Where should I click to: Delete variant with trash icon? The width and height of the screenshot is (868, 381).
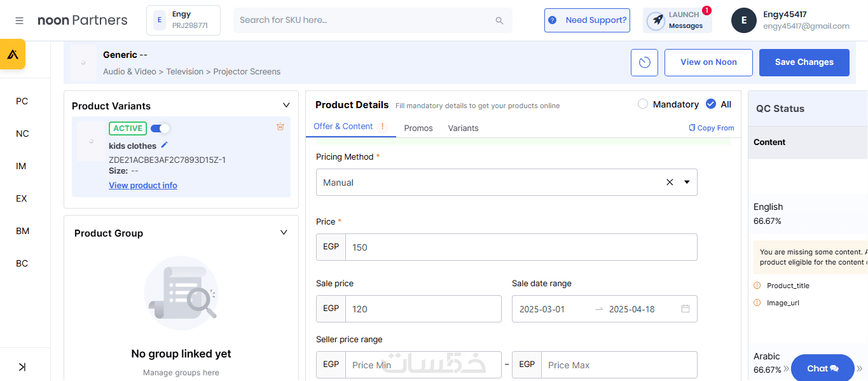pyautogui.click(x=280, y=127)
